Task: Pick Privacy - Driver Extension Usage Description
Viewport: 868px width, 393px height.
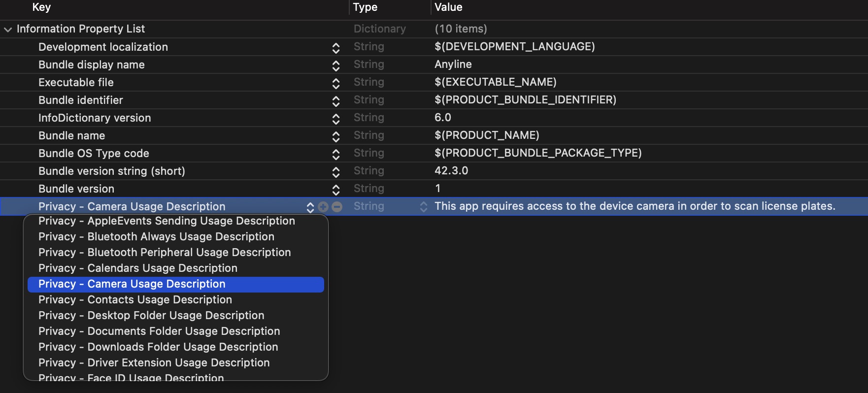Action: (x=154, y=362)
